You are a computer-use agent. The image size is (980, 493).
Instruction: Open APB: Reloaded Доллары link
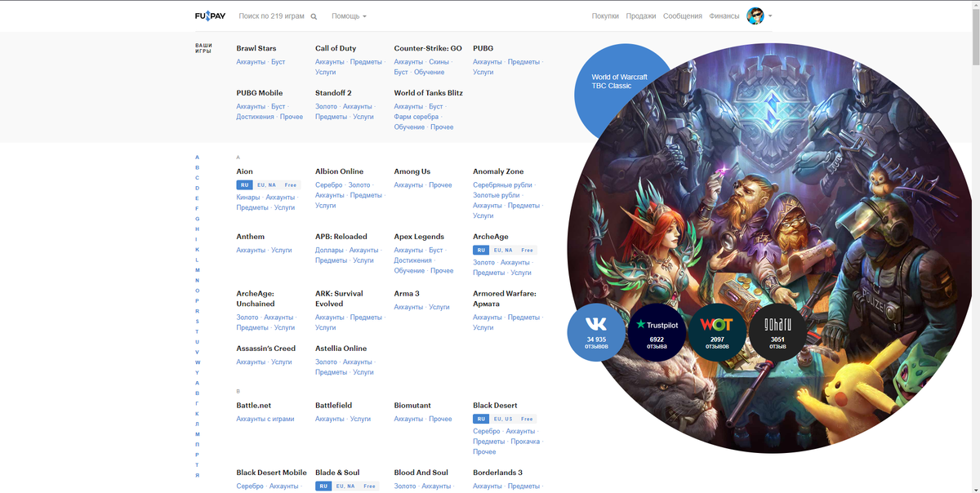pyautogui.click(x=329, y=251)
